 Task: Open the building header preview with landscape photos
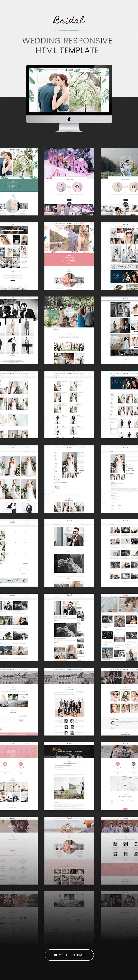point(19,702)
